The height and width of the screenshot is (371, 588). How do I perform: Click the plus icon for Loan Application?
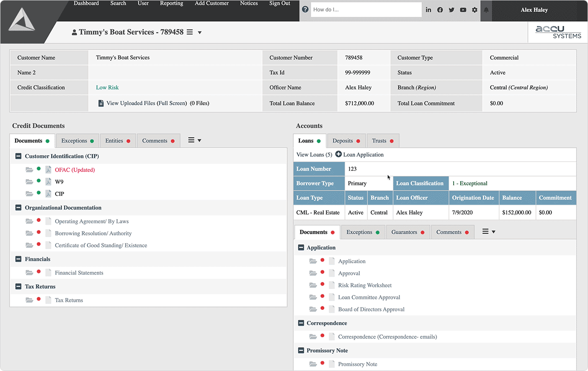coord(338,154)
